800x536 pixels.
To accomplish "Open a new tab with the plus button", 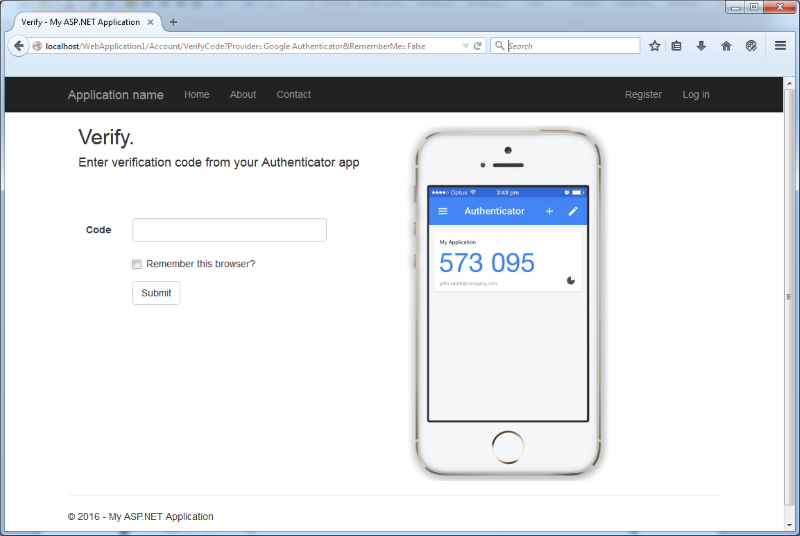I will tap(173, 22).
